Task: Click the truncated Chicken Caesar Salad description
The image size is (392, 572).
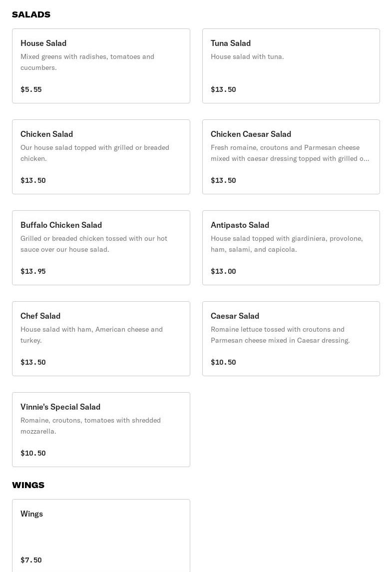Action: click(290, 153)
